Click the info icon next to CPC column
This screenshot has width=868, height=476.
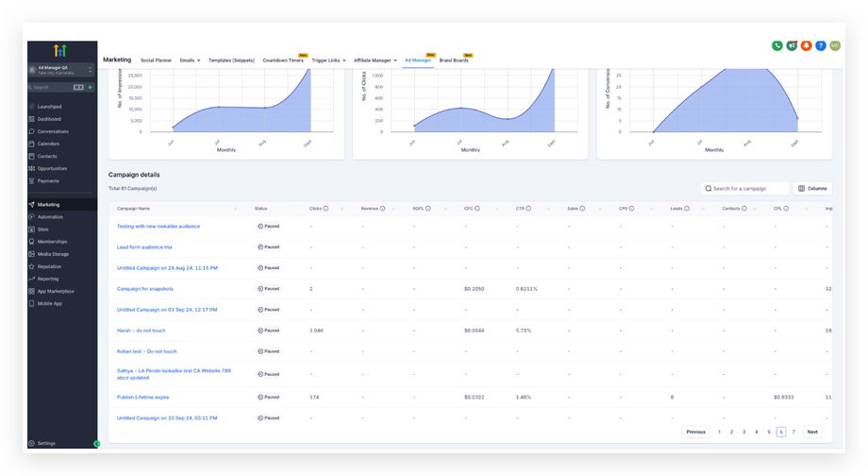coord(477,208)
